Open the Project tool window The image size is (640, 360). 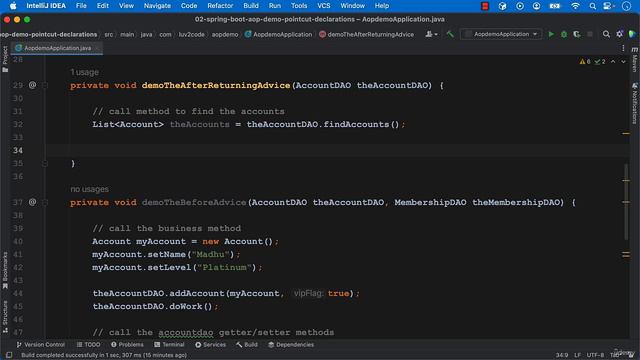(5, 59)
